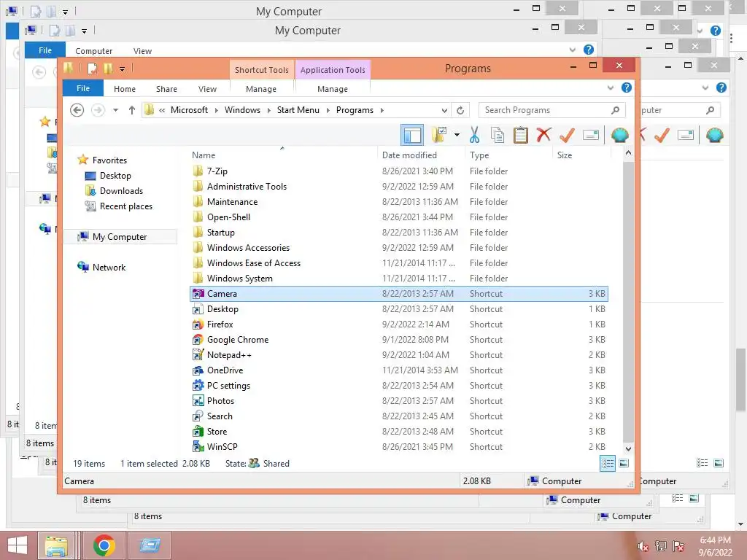This screenshot has height=560, width=747.
Task: Select the PC settings shortcut
Action: click(228, 386)
